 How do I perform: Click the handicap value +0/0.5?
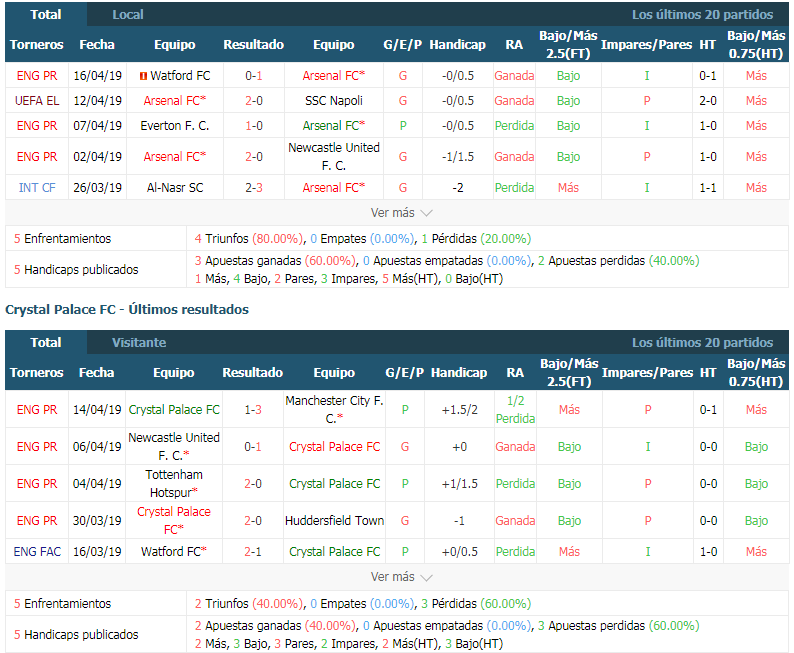pos(459,551)
